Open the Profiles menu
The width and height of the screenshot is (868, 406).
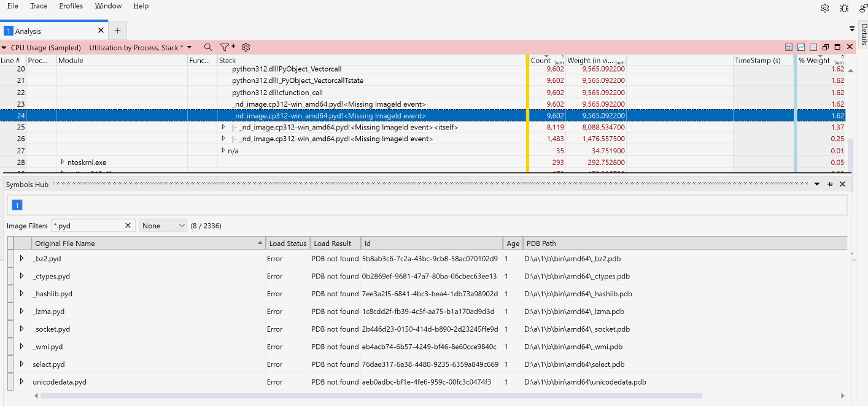(71, 6)
